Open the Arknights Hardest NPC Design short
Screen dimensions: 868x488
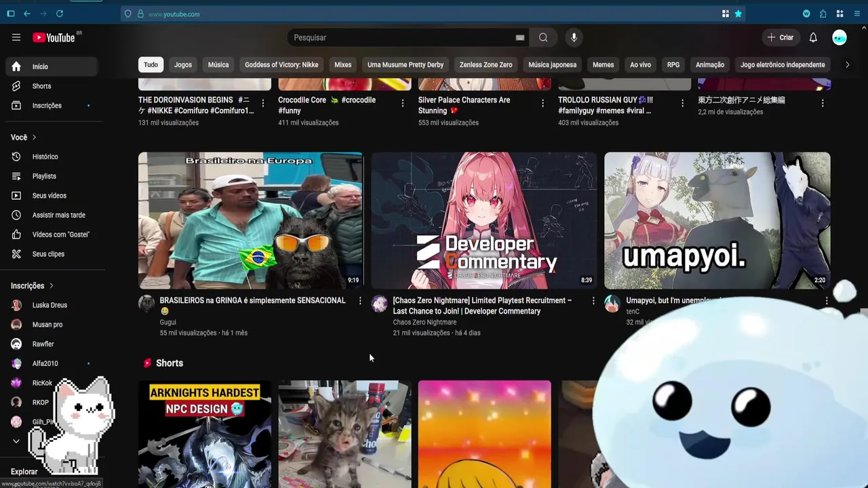pos(205,434)
